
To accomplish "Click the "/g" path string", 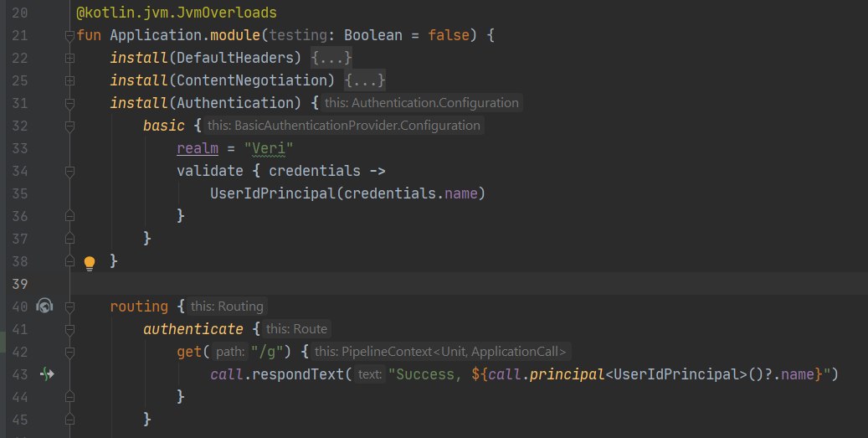I will pyautogui.click(x=269, y=352).
